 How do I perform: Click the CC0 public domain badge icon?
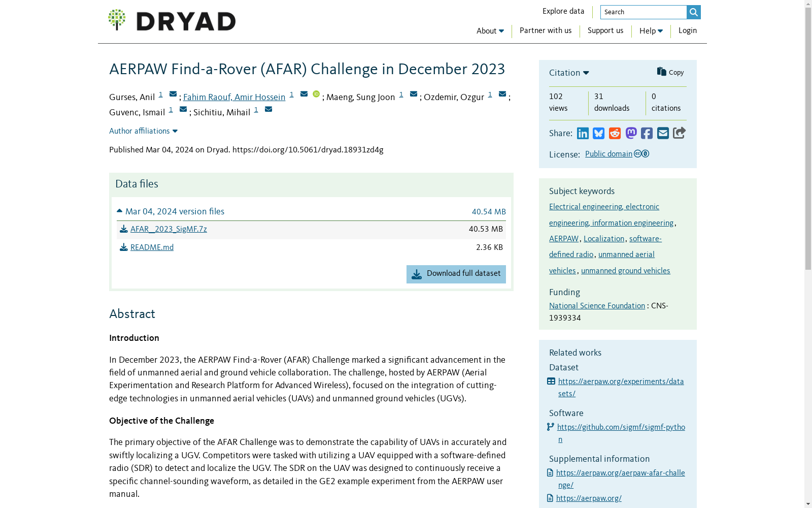tap(641, 154)
